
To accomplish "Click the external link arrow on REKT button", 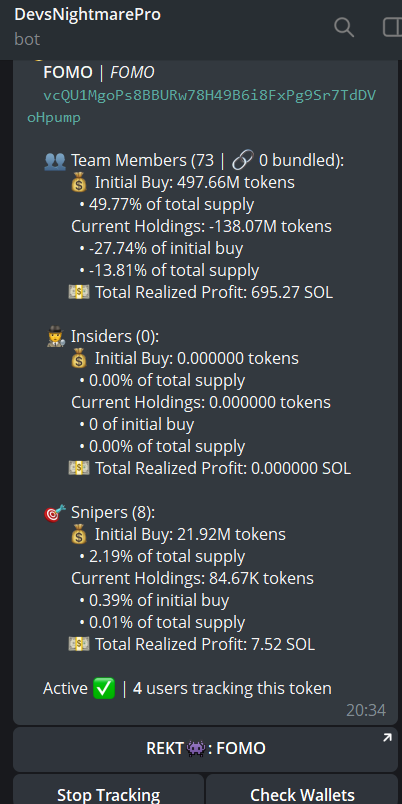I will point(387,738).
